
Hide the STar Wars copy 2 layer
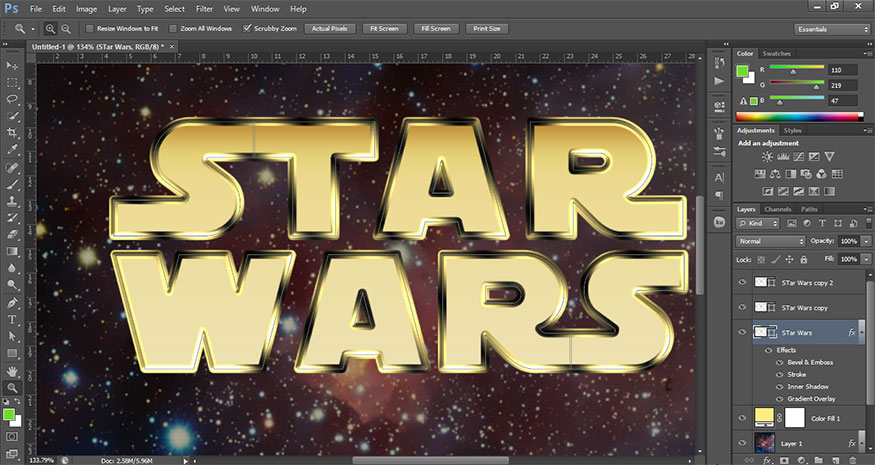pos(742,282)
